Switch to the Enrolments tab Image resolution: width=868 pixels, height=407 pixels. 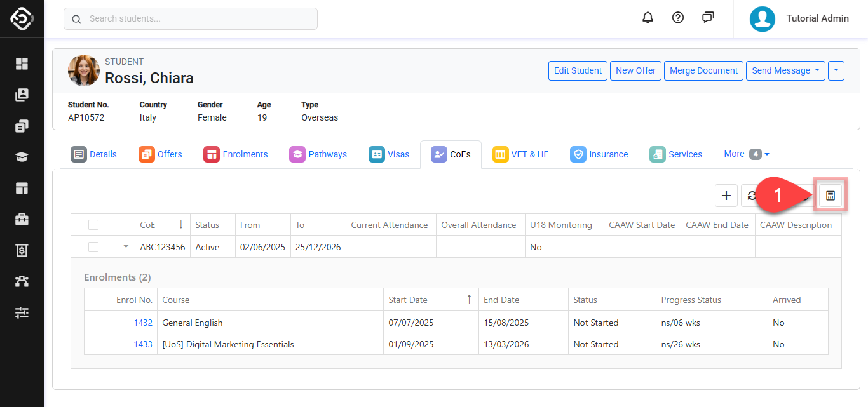click(x=236, y=154)
